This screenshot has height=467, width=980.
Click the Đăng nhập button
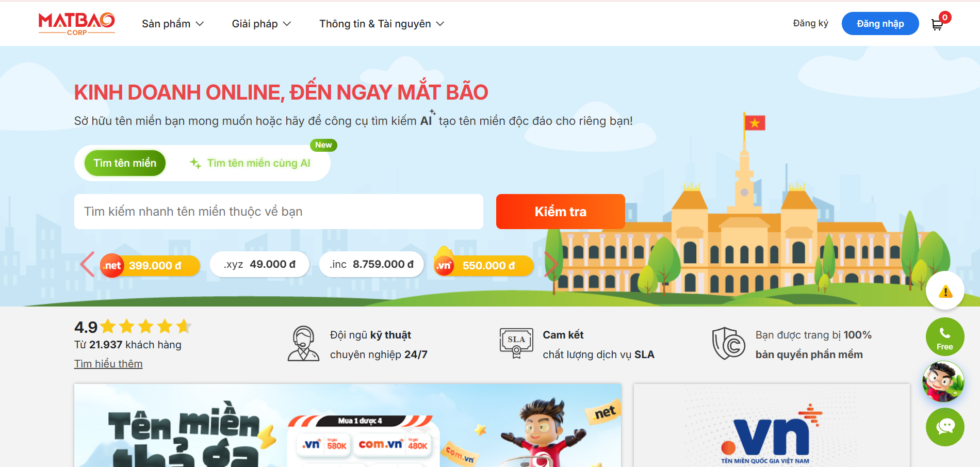pyautogui.click(x=880, y=24)
